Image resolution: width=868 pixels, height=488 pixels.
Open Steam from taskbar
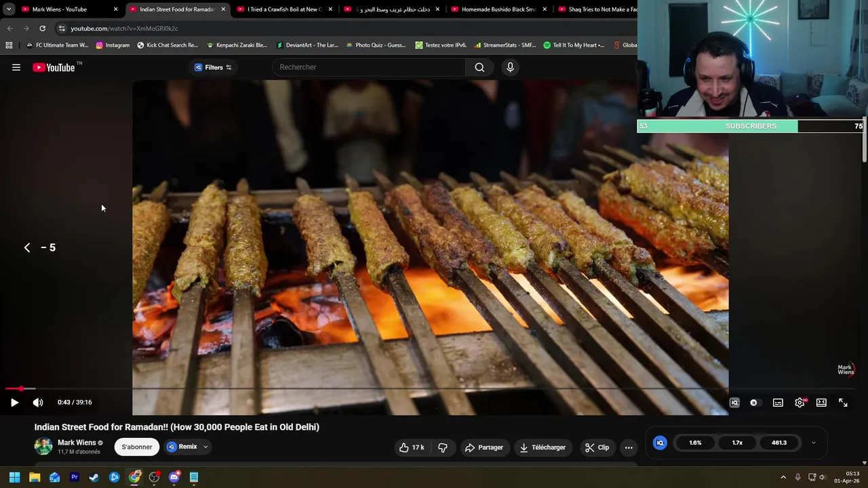point(94,477)
